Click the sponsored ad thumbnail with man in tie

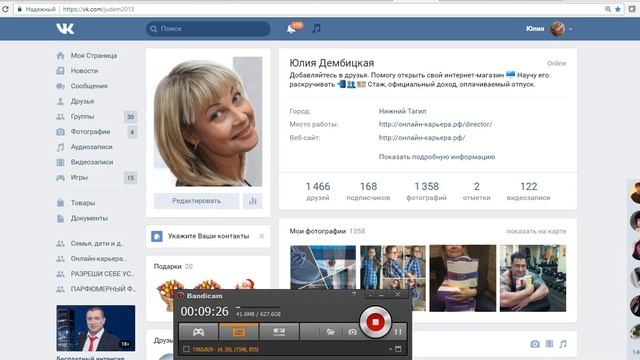tap(96, 328)
